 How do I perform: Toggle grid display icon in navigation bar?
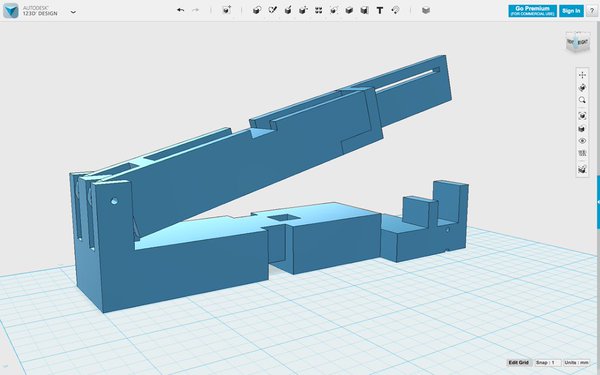point(582,153)
